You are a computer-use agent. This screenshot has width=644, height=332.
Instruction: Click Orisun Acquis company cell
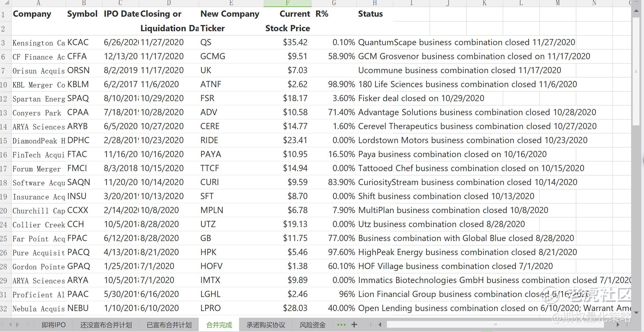(x=38, y=70)
